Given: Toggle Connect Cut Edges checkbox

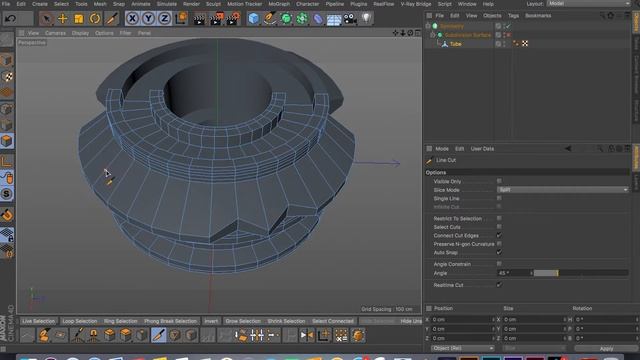Looking at the screenshot, I should tap(499, 235).
